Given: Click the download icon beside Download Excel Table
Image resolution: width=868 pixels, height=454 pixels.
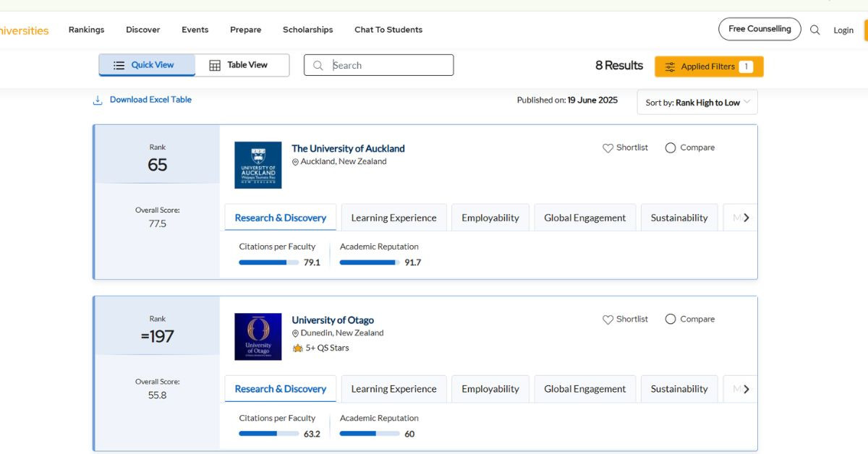Looking at the screenshot, I should tap(98, 100).
